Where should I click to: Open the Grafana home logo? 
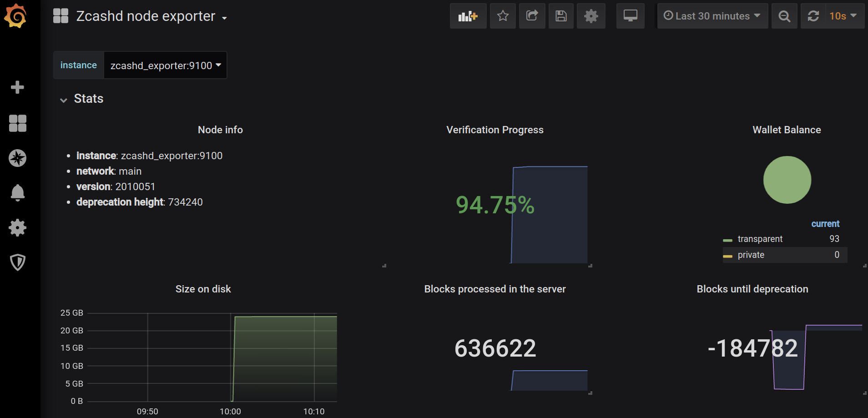tap(15, 16)
